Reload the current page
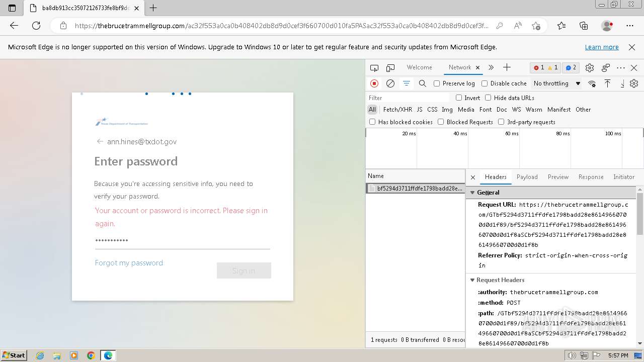 [x=36, y=26]
